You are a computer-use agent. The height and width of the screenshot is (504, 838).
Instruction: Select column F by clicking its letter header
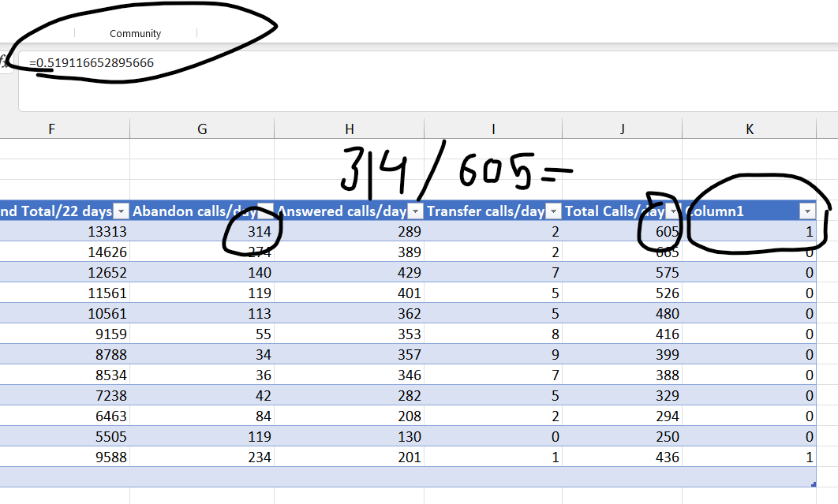pyautogui.click(x=51, y=128)
